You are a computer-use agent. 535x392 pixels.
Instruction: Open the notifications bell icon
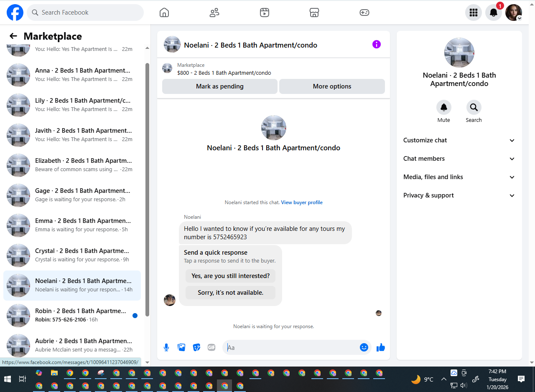494,13
